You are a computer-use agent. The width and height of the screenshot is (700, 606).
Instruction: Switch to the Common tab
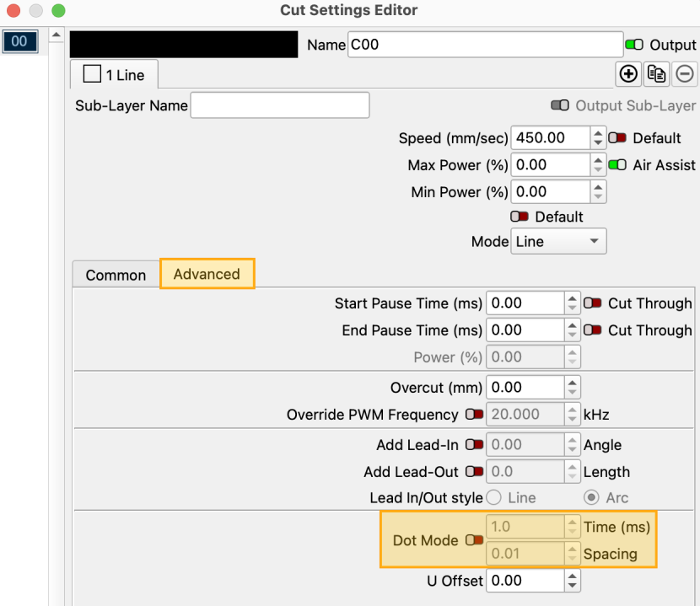click(116, 275)
